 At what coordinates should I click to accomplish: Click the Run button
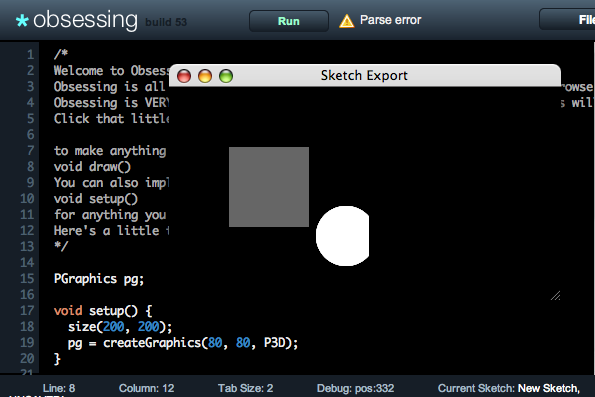[x=289, y=21]
